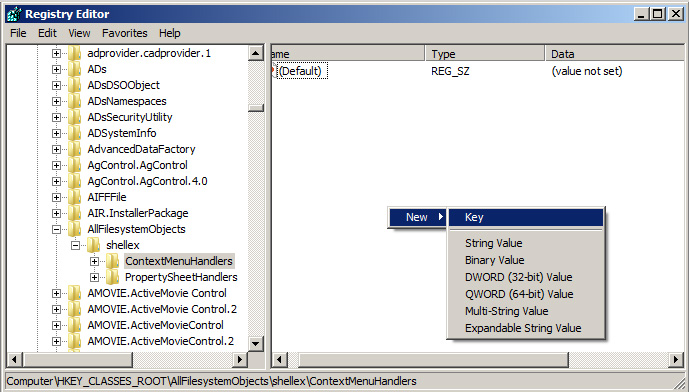The image size is (689, 392).
Task: Expand the PropertySheetHandlers key
Action: (x=94, y=277)
